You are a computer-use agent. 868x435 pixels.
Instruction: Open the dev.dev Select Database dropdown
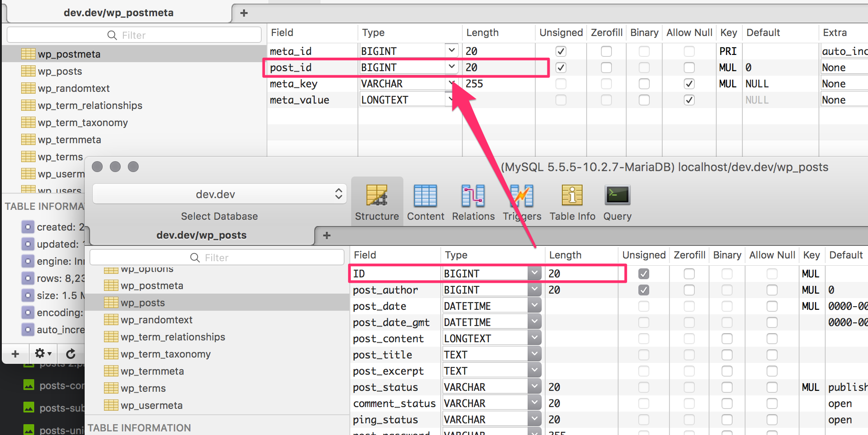(x=219, y=194)
